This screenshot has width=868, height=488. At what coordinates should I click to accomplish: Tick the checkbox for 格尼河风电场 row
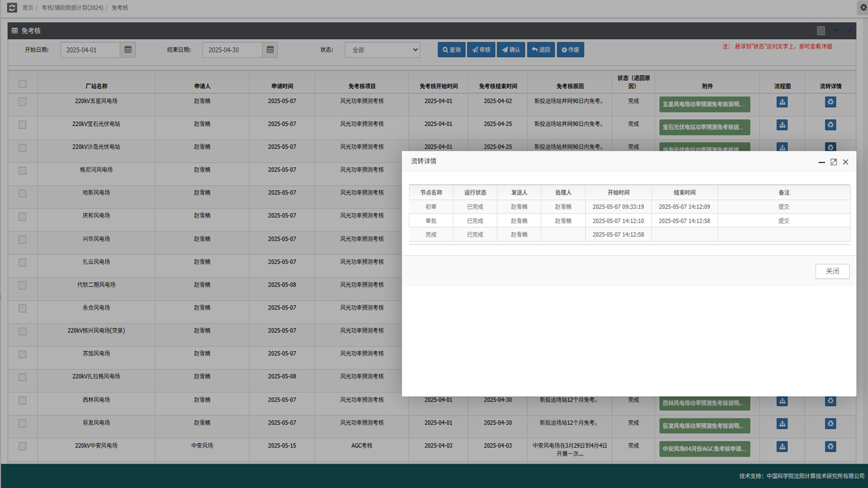[x=23, y=171]
